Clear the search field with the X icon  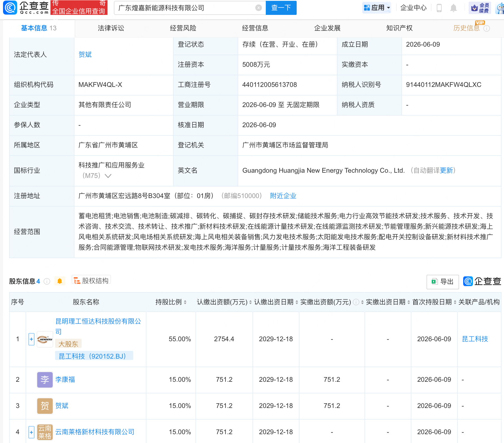pyautogui.click(x=259, y=8)
